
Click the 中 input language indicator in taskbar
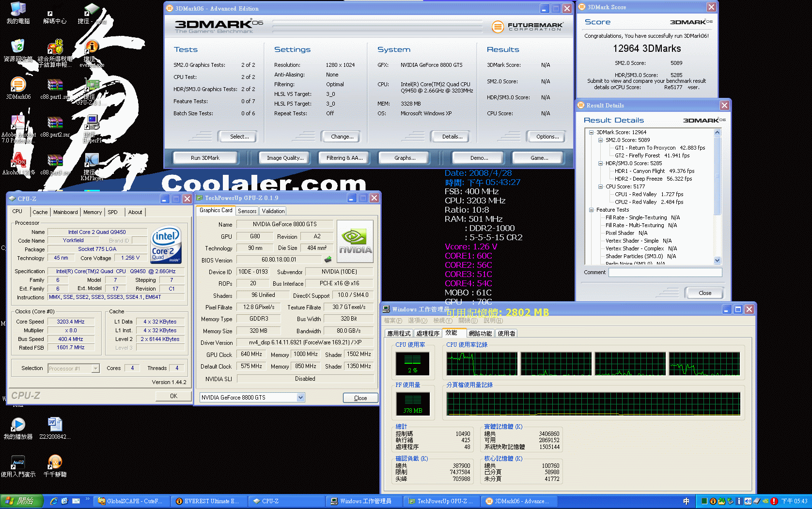click(x=686, y=501)
